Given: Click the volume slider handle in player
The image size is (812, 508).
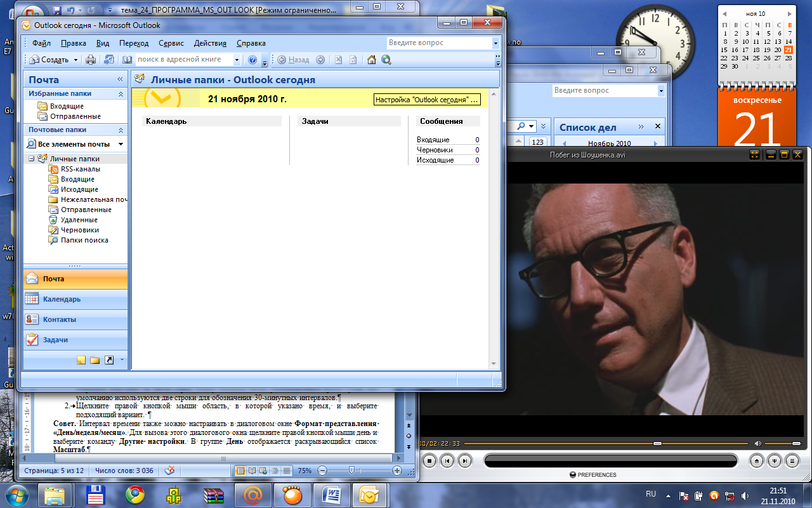Looking at the screenshot, I should pos(796,443).
